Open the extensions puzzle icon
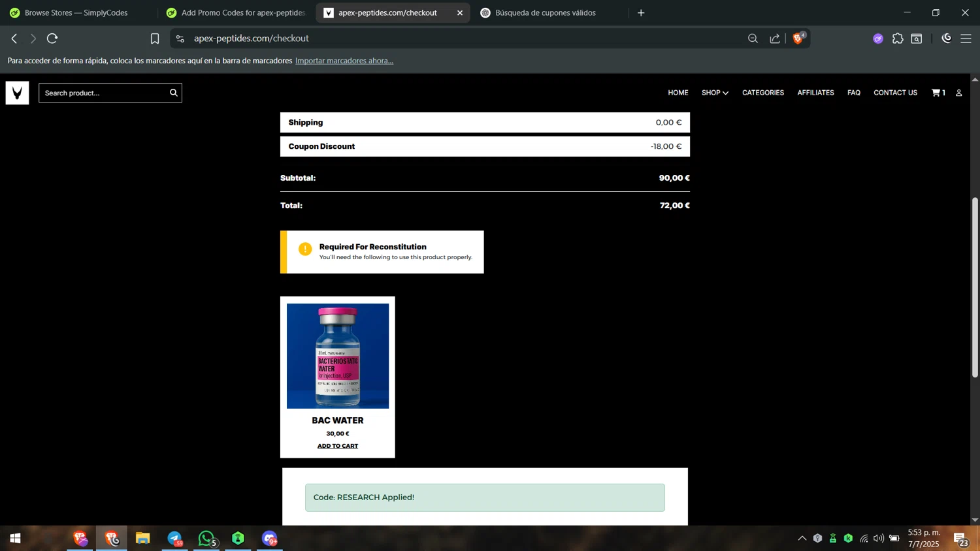The image size is (980, 551). click(898, 39)
